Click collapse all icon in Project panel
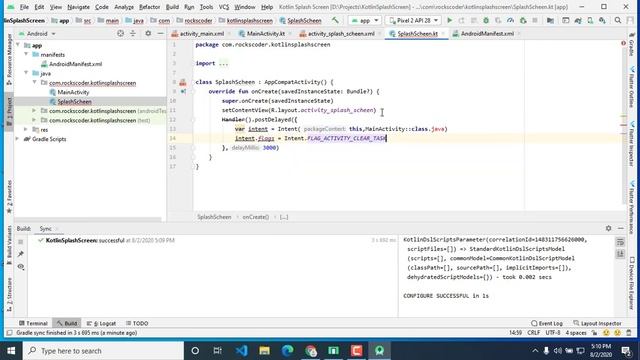 point(133,33)
